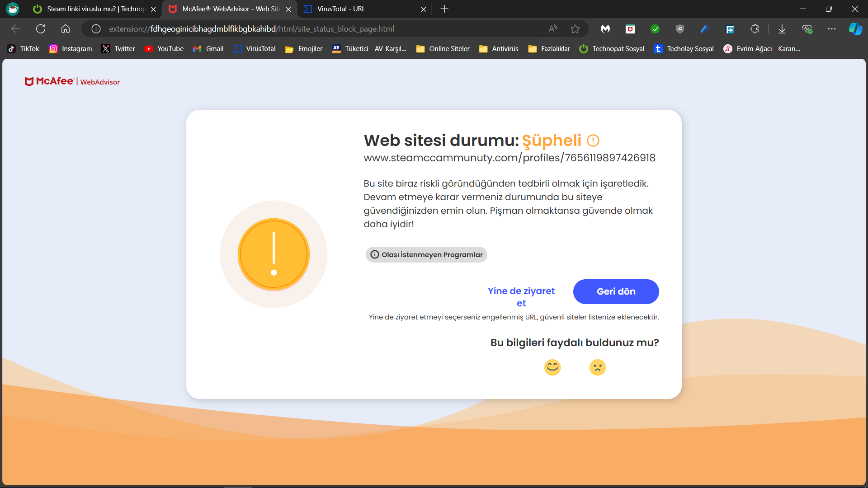Click the sad feedback face
The height and width of the screenshot is (488, 868).
coord(598,367)
